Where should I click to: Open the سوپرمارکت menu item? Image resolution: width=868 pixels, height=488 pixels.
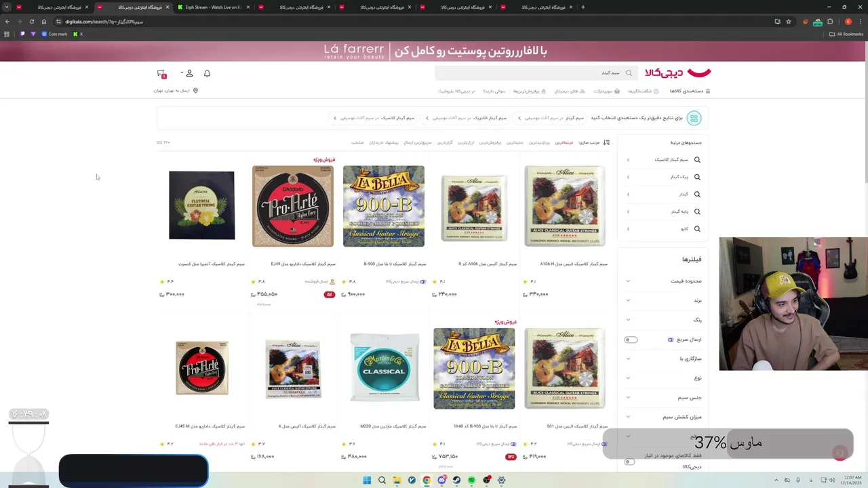click(606, 91)
